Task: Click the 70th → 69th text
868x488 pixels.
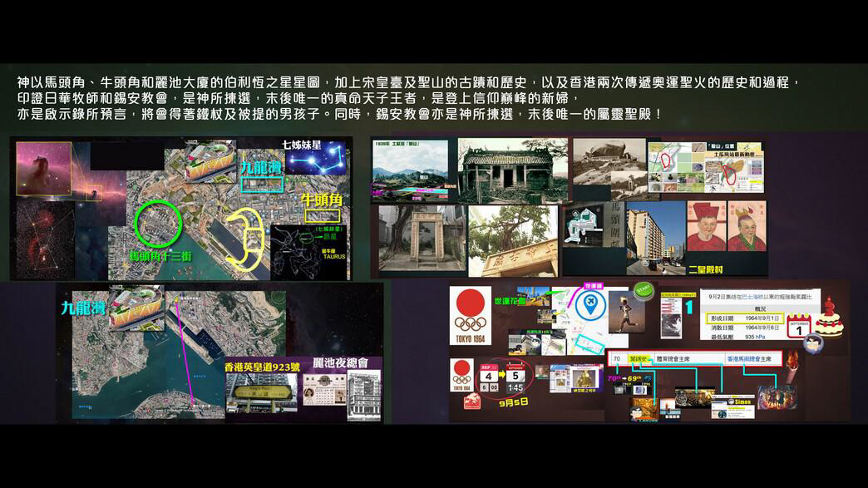Action: click(x=624, y=378)
